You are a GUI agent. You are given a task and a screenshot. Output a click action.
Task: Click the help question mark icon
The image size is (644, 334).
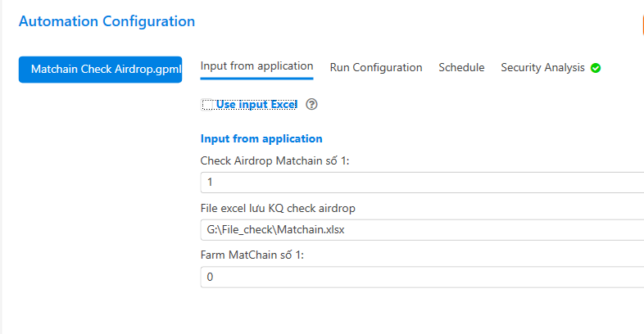click(311, 105)
